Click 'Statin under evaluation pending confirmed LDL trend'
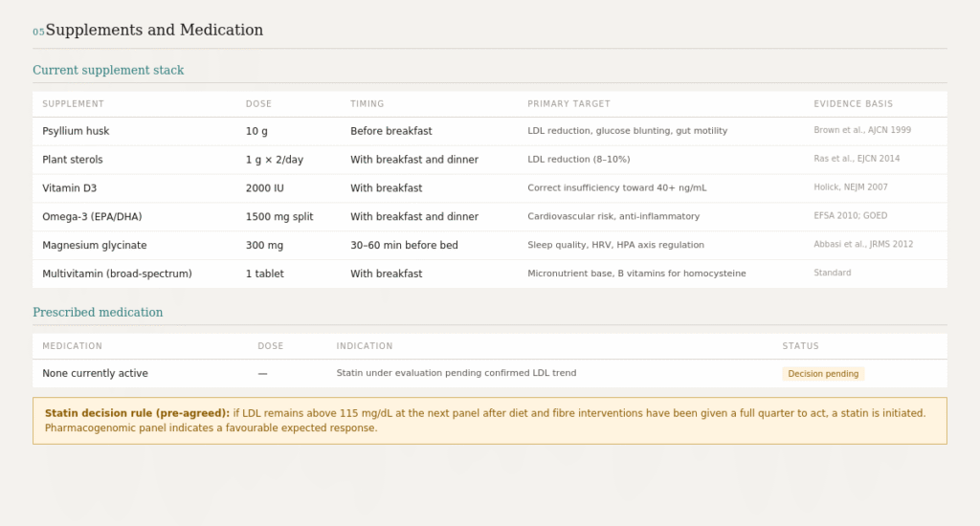980x526 pixels. click(x=457, y=373)
